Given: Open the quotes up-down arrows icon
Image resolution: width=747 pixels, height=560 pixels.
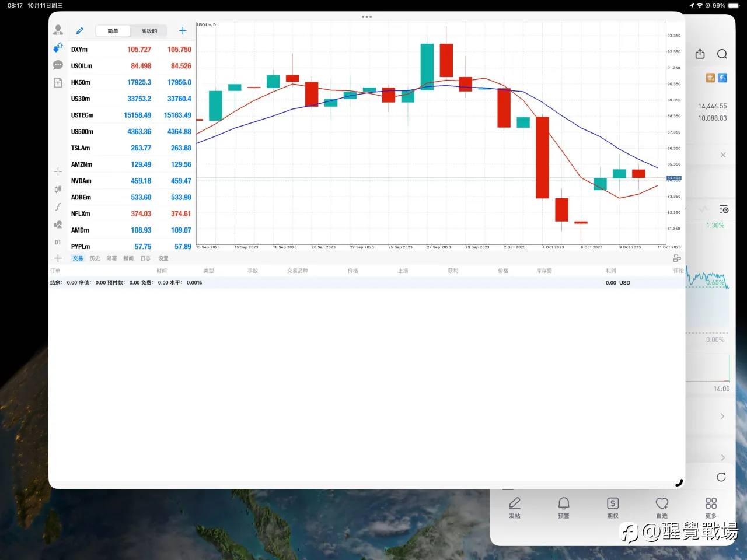Looking at the screenshot, I should (58, 47).
